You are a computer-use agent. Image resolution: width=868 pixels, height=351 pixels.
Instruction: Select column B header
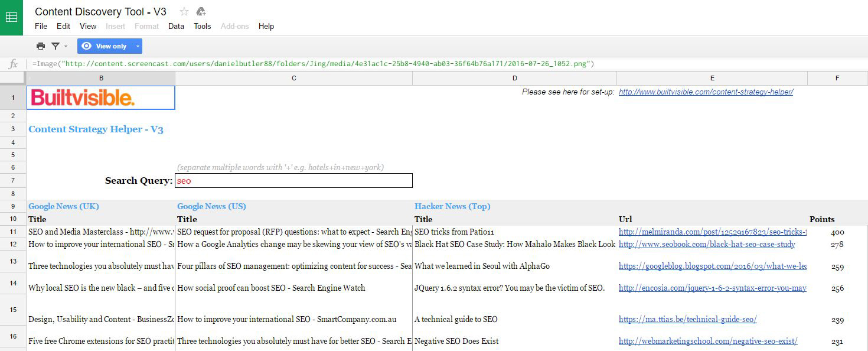(x=101, y=78)
